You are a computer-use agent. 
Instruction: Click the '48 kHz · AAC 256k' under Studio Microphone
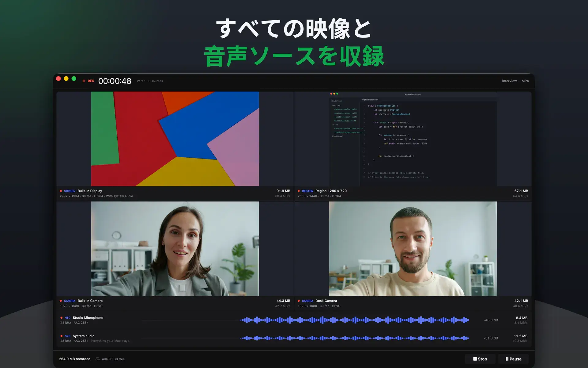coord(74,323)
